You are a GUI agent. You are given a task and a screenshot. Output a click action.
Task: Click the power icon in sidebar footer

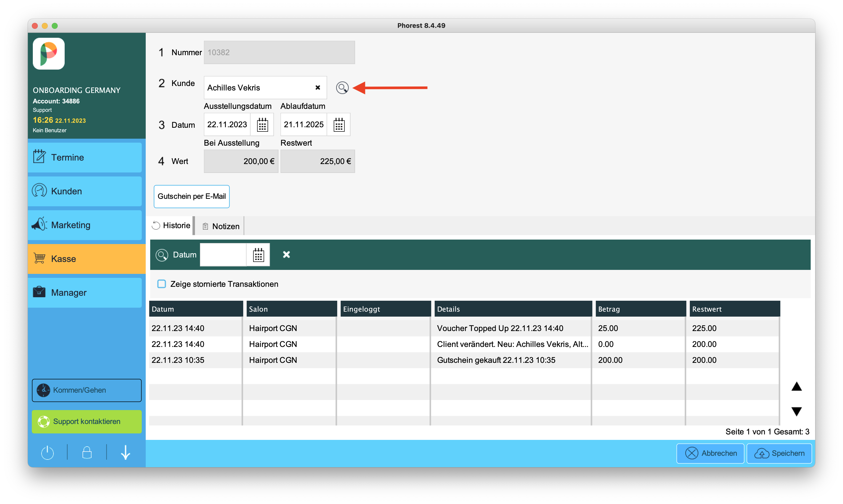click(x=47, y=453)
